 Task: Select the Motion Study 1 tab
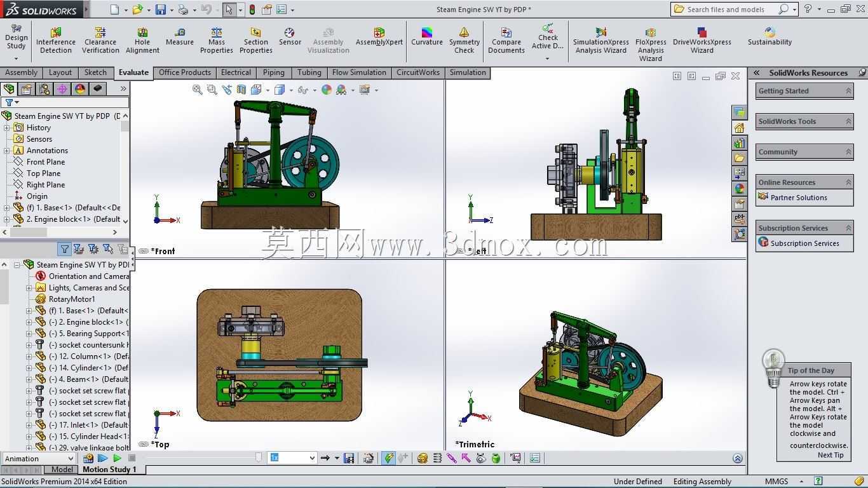109,470
